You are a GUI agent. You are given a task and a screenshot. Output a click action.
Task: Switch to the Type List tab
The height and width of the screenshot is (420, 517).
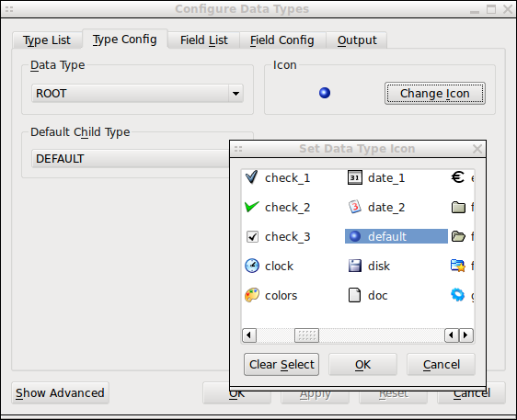[47, 40]
